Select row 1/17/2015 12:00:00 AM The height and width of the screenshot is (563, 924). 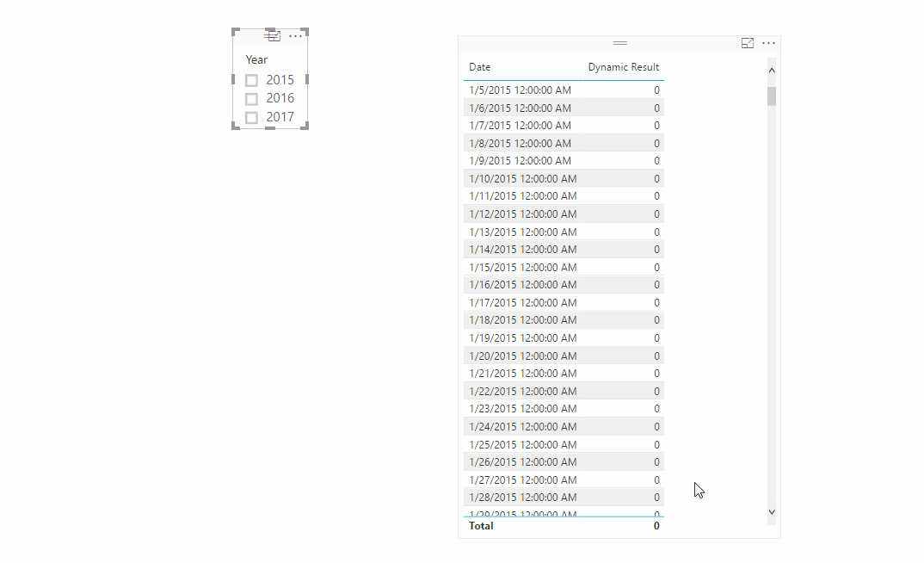[564, 302]
